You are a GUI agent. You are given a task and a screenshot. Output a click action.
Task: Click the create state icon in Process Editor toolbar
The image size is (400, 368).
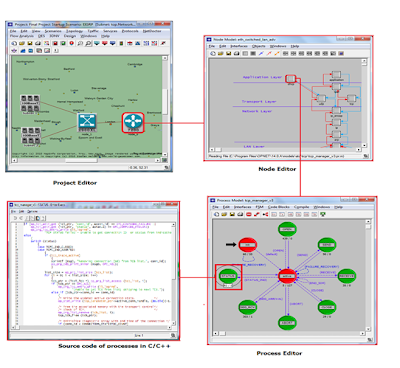[x=249, y=214]
